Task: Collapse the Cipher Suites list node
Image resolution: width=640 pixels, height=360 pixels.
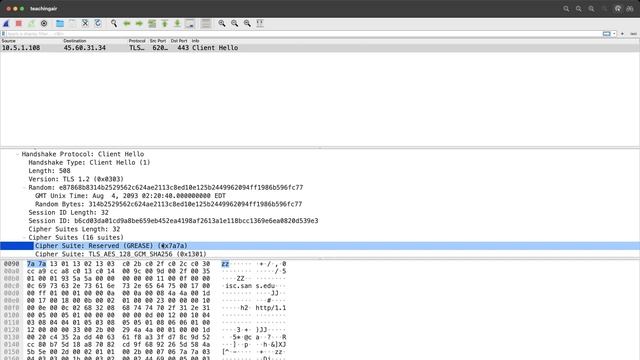Action: point(24,238)
